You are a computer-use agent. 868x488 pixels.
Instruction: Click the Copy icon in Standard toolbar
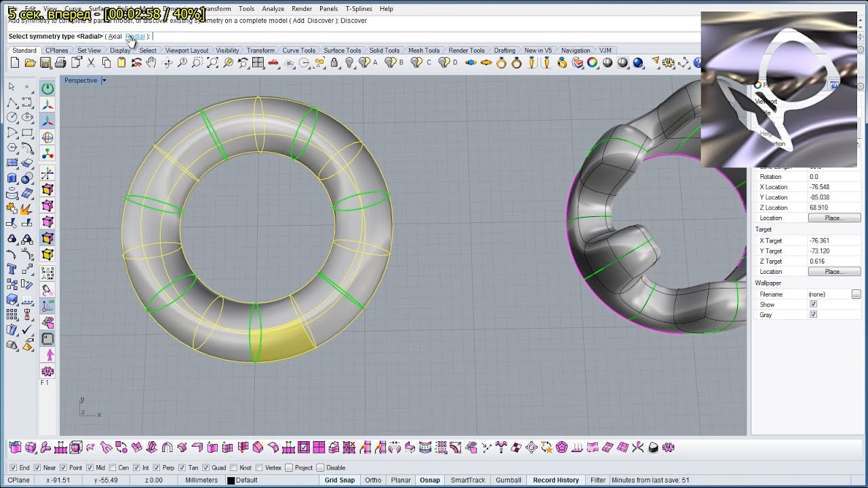click(106, 63)
